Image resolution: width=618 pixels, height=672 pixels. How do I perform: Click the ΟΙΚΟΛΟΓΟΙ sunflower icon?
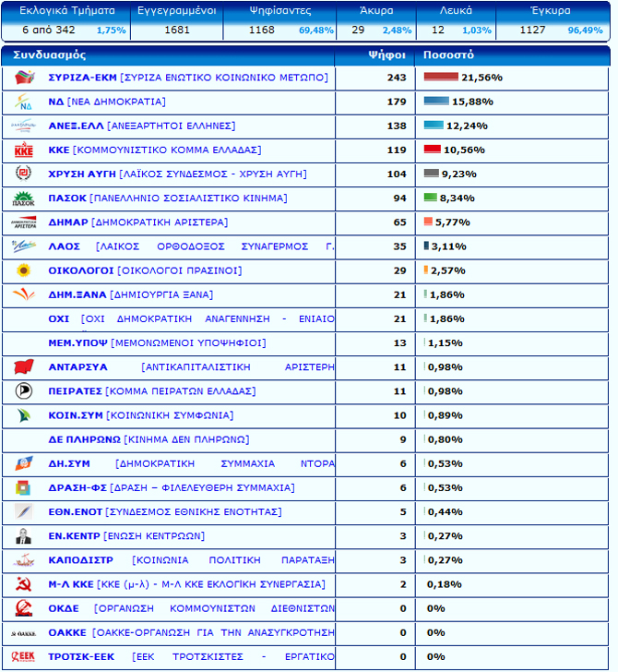point(24,270)
